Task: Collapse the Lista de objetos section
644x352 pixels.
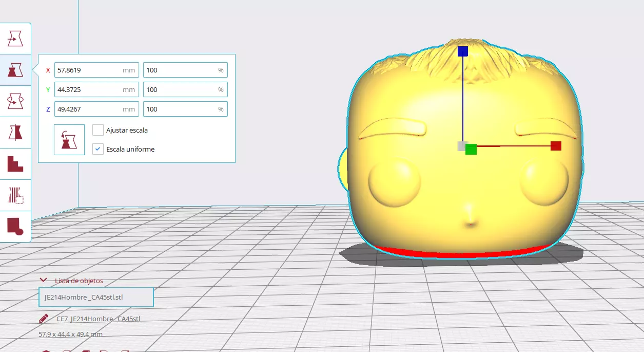Action: click(x=44, y=281)
